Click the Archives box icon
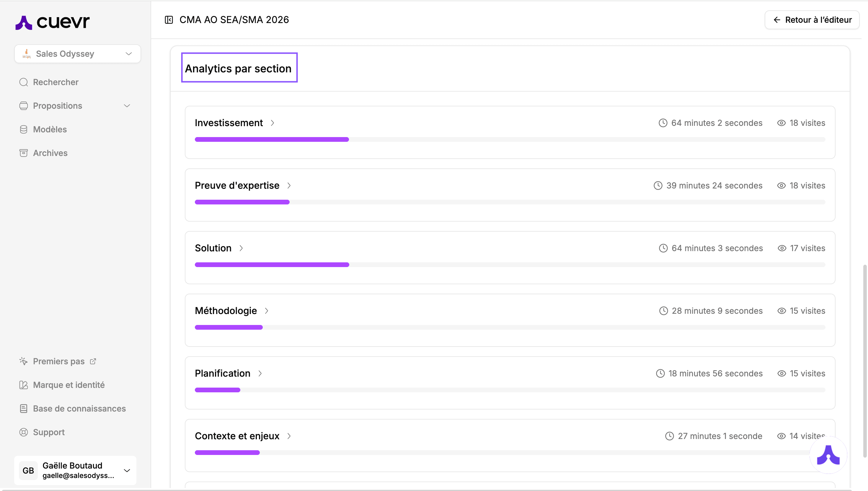The width and height of the screenshot is (868, 491). pyautogui.click(x=24, y=153)
